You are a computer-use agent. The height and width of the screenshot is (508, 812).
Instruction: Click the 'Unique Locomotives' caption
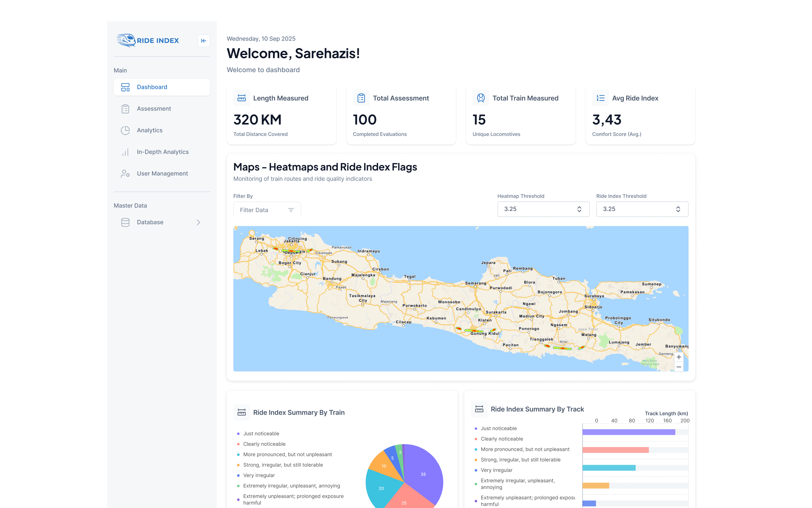[496, 134]
